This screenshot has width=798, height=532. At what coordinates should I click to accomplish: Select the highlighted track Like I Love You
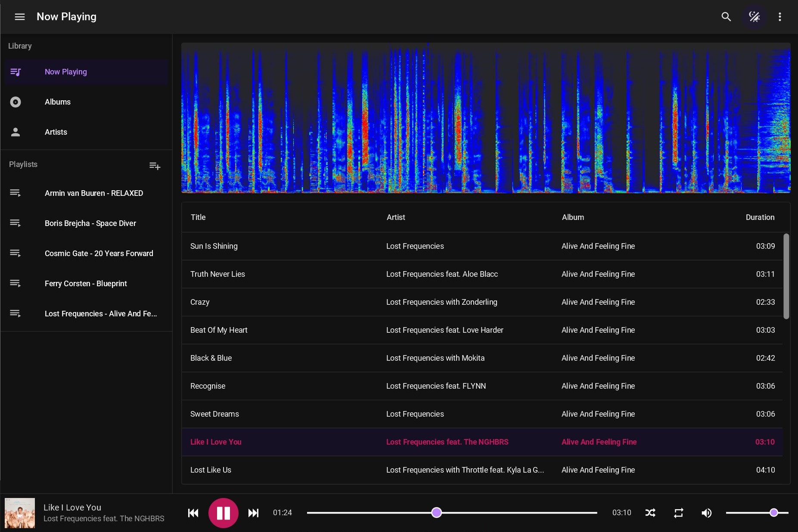pyautogui.click(x=482, y=442)
